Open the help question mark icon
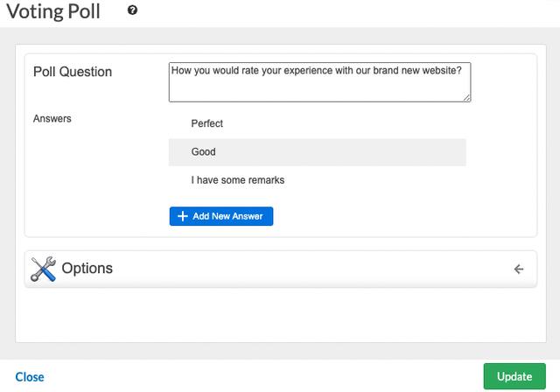Viewport: 560px width, 392px height. 132,10
